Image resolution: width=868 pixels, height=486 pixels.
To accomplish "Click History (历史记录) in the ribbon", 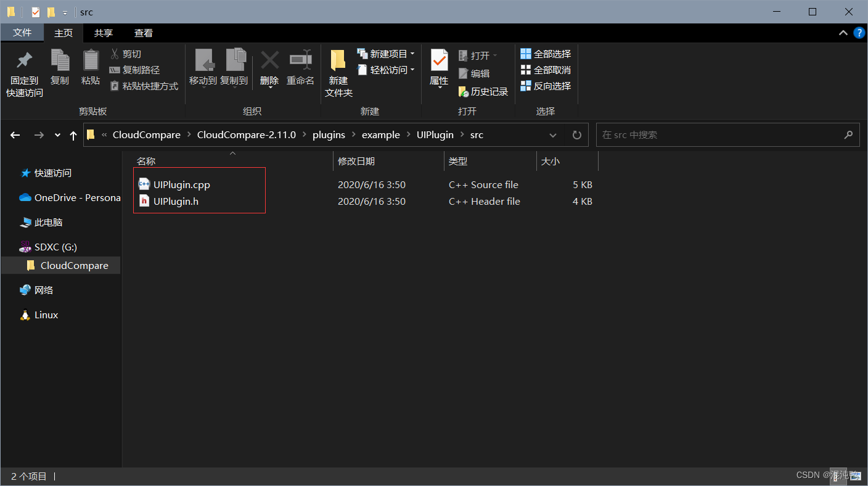I will pyautogui.click(x=483, y=92).
